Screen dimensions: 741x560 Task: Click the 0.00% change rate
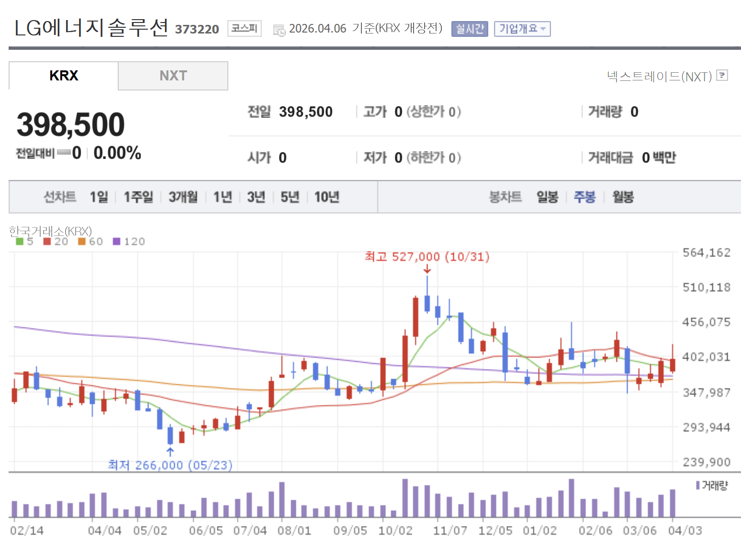coord(117,153)
